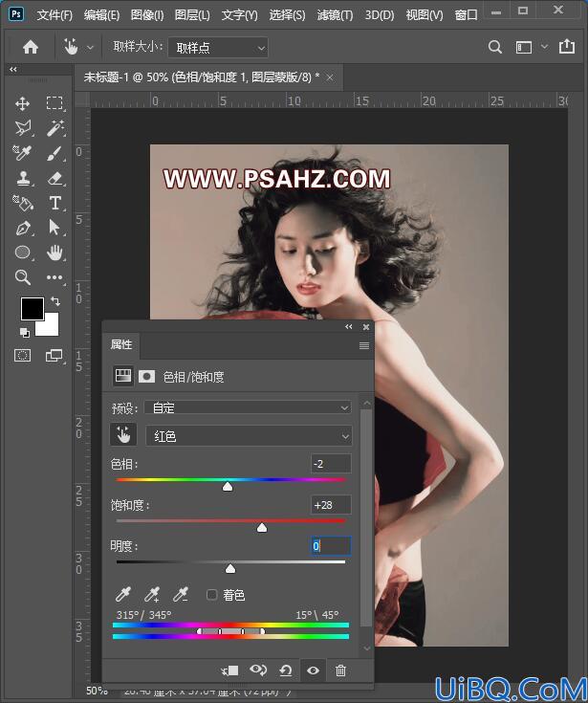Viewport: 588px width, 703px height.
Task: Reset to default black and white colors
Action: [x=25, y=332]
